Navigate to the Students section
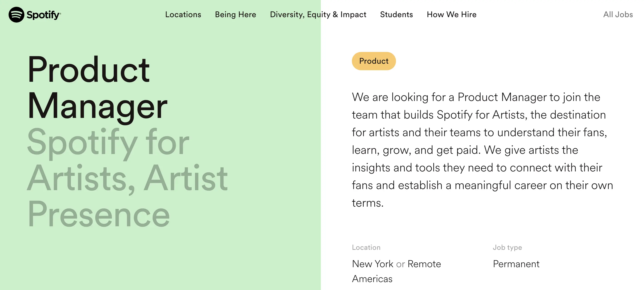Viewport: 644px width, 290px height. [x=396, y=14]
